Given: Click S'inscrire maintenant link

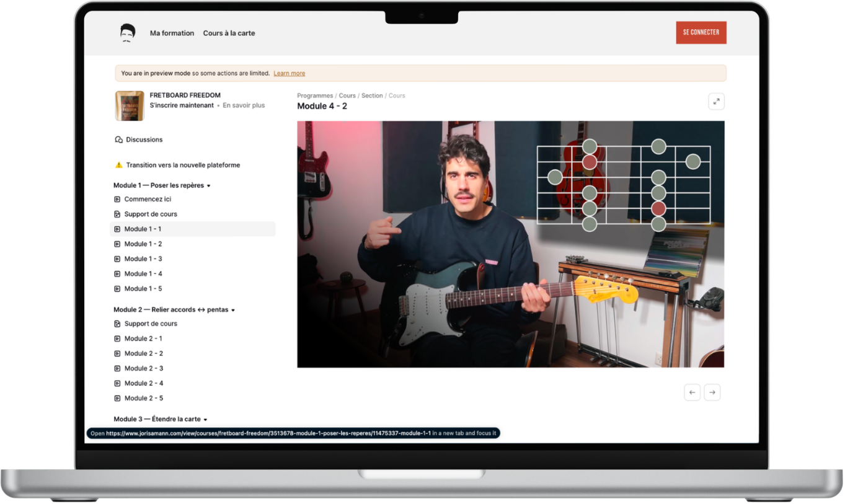Looking at the screenshot, I should tap(182, 105).
